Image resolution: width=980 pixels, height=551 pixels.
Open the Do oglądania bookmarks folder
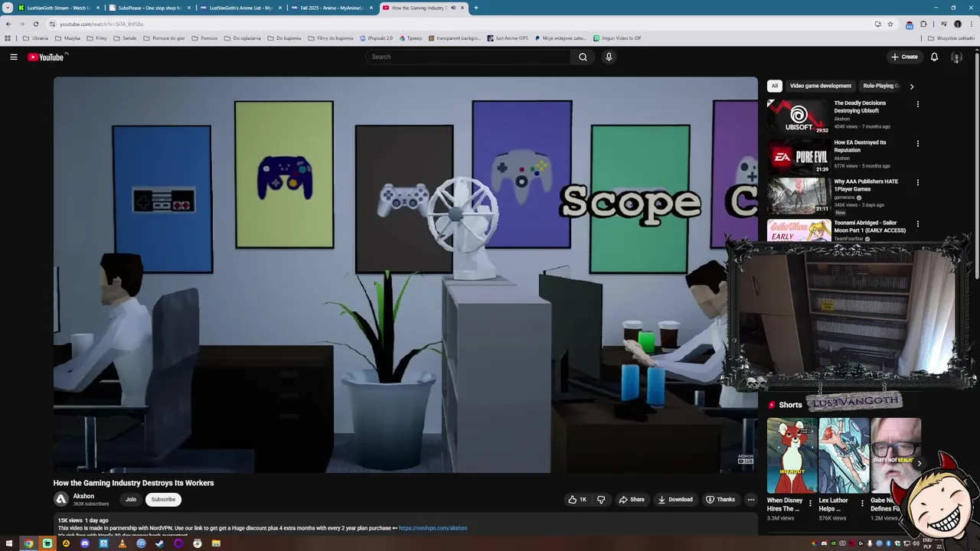(x=243, y=37)
